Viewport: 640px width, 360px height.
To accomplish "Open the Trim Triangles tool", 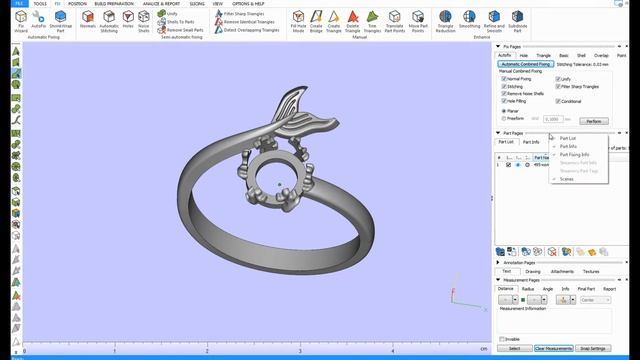I will [372, 22].
